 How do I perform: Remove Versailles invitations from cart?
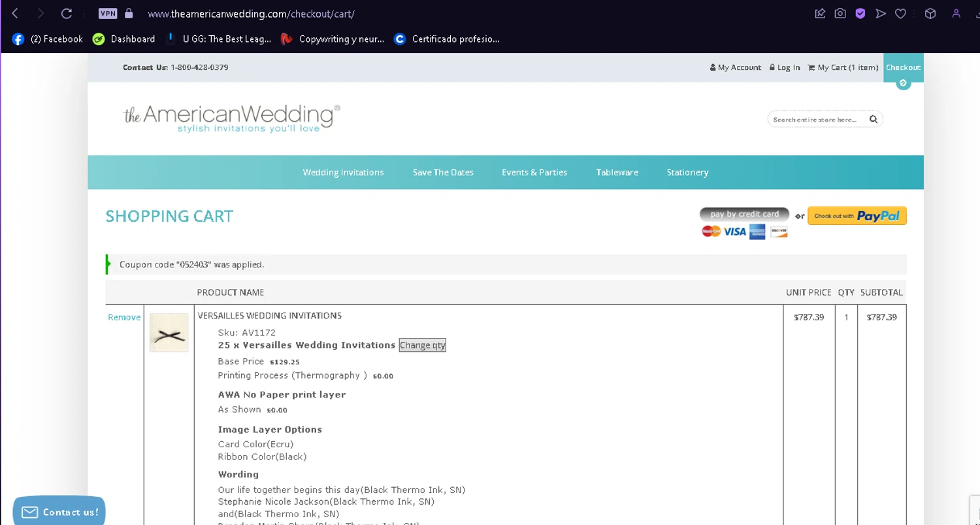[x=124, y=317]
